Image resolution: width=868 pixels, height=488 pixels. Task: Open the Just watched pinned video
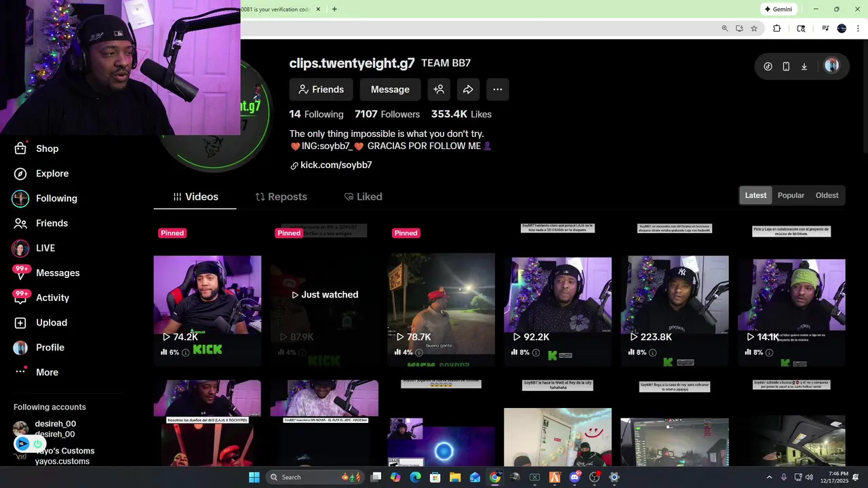tap(324, 295)
